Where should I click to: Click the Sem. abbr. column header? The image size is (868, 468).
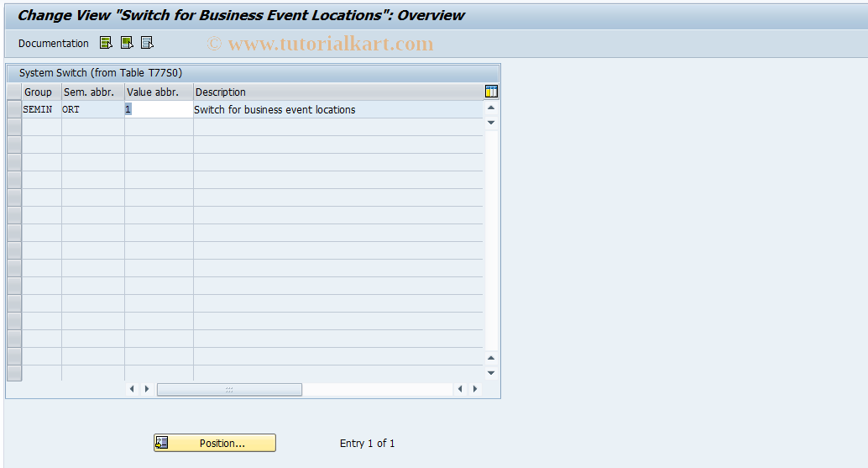point(93,92)
